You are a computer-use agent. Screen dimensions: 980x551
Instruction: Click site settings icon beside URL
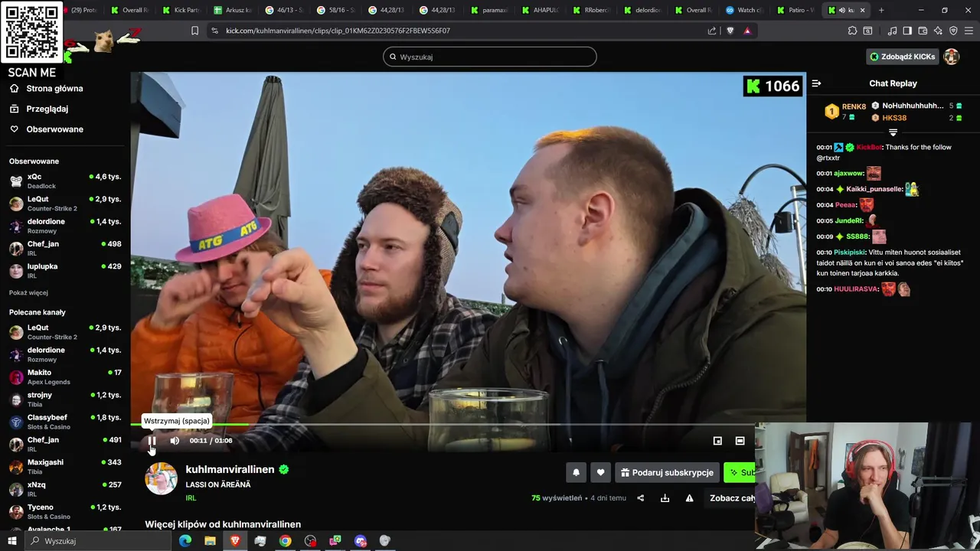point(214,31)
